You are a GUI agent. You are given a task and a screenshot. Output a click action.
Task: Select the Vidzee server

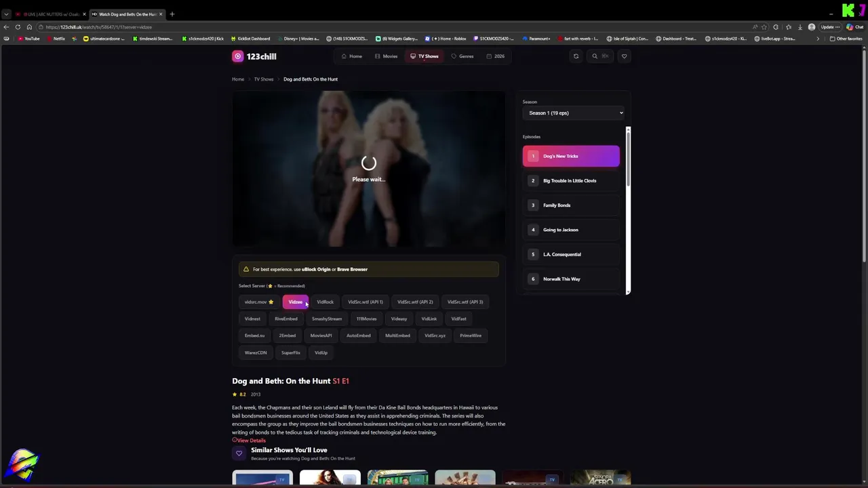pyautogui.click(x=296, y=302)
